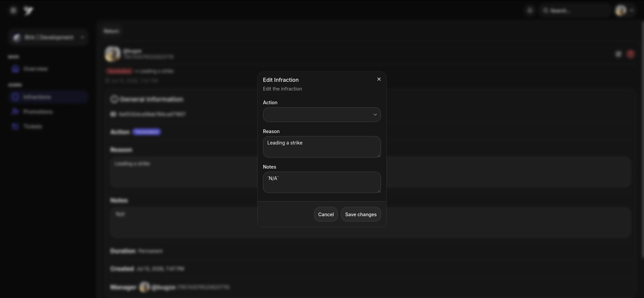Image resolution: width=644 pixels, height=298 pixels.
Task: Open the Action dropdown
Action: point(322,115)
